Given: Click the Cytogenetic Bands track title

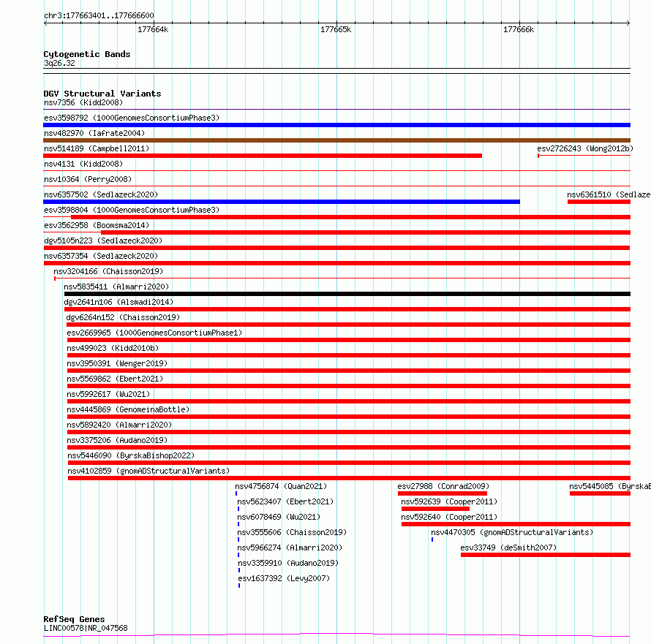Looking at the screenshot, I should [87, 54].
